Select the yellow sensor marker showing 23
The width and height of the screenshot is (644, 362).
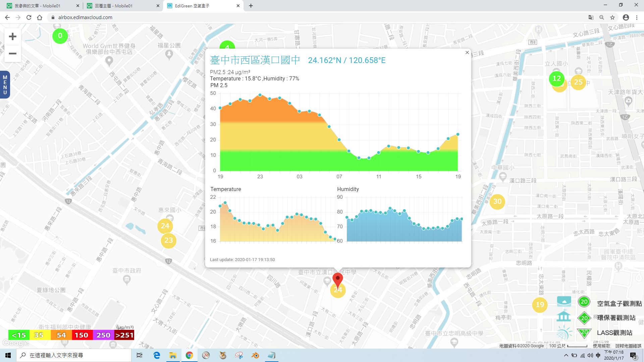[x=169, y=240]
